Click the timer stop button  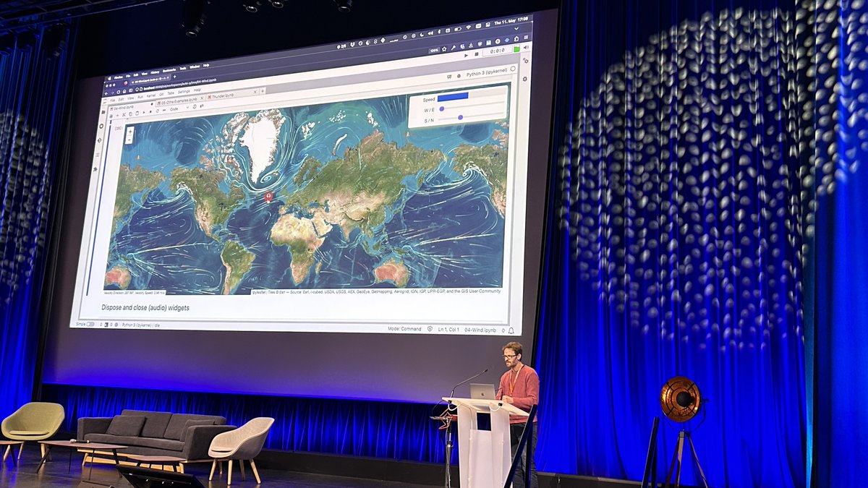[477, 54]
